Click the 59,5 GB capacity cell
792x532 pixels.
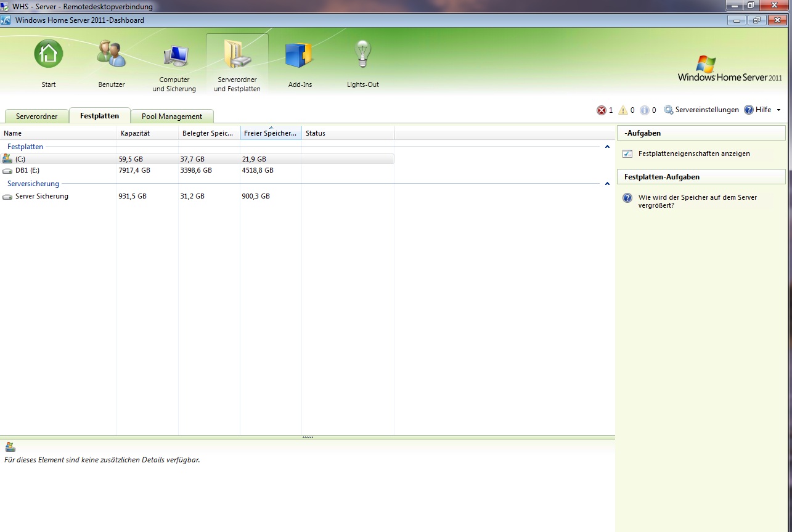tap(131, 159)
